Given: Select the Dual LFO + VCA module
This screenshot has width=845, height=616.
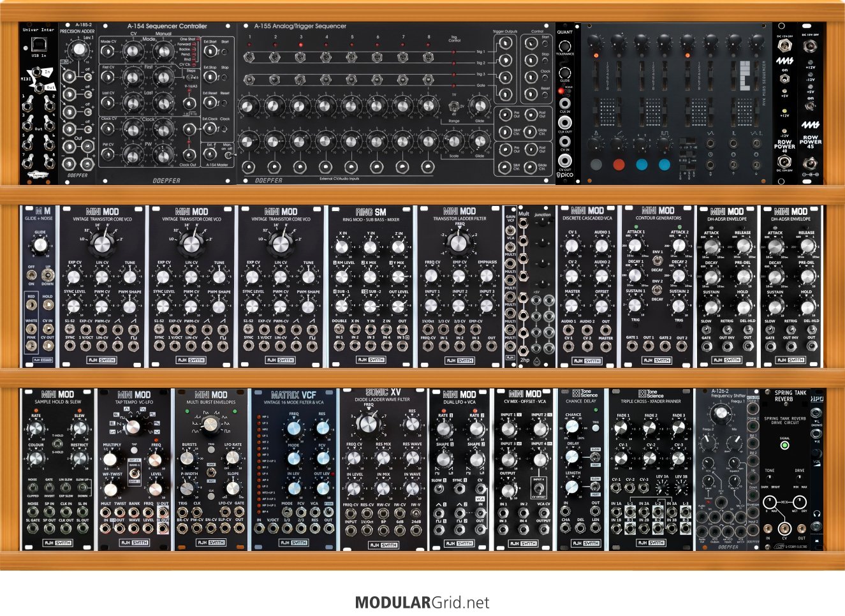Looking at the screenshot, I should (x=460, y=469).
